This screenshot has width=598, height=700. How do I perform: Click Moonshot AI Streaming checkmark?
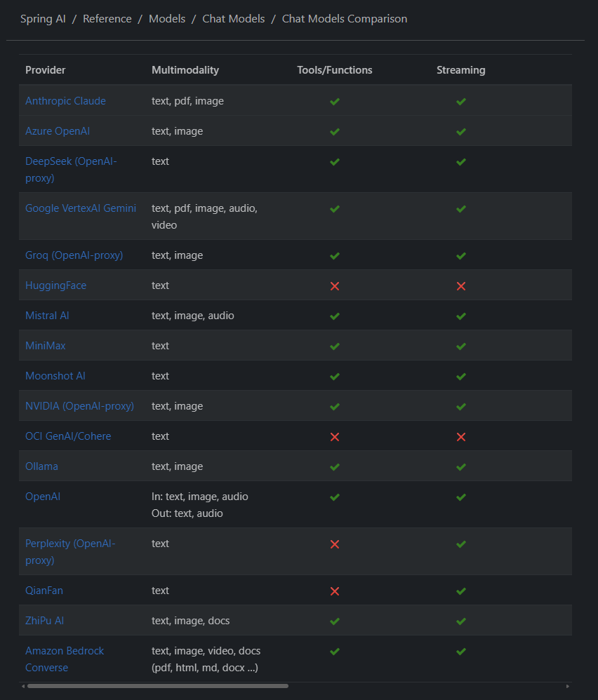point(461,377)
